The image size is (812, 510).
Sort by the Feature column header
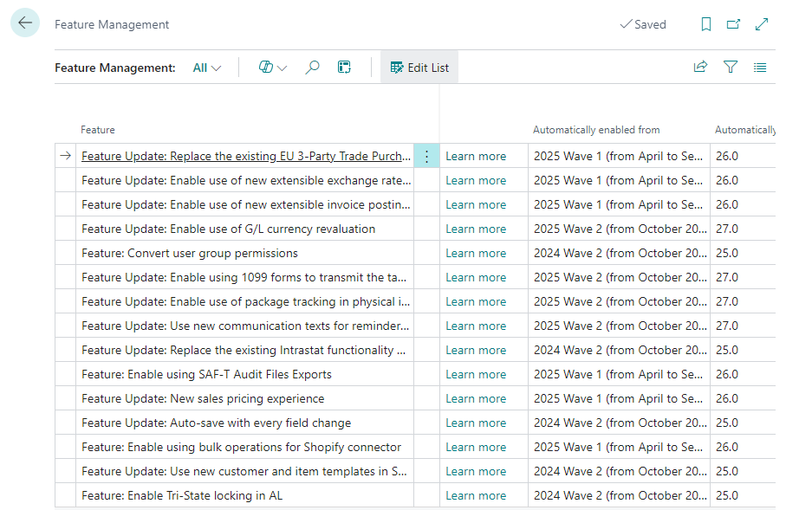(x=98, y=130)
